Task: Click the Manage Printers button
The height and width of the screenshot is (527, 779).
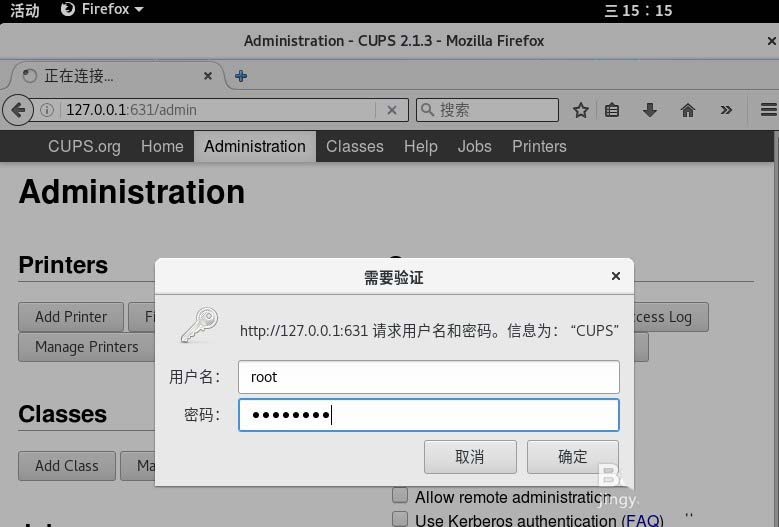Action: (86, 347)
